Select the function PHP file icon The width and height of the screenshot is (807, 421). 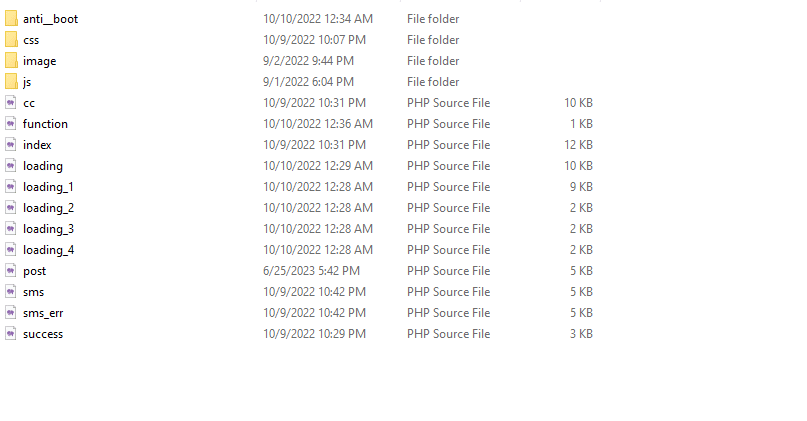11,124
